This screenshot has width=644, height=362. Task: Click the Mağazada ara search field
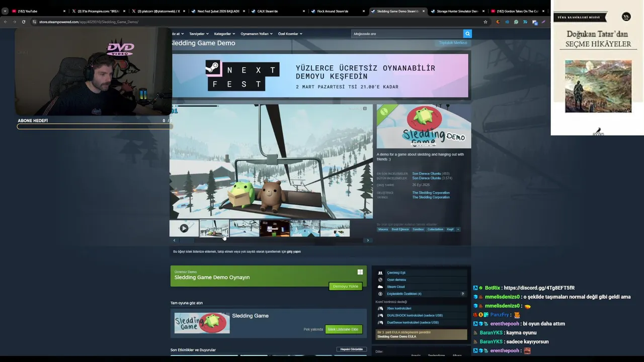click(407, 34)
